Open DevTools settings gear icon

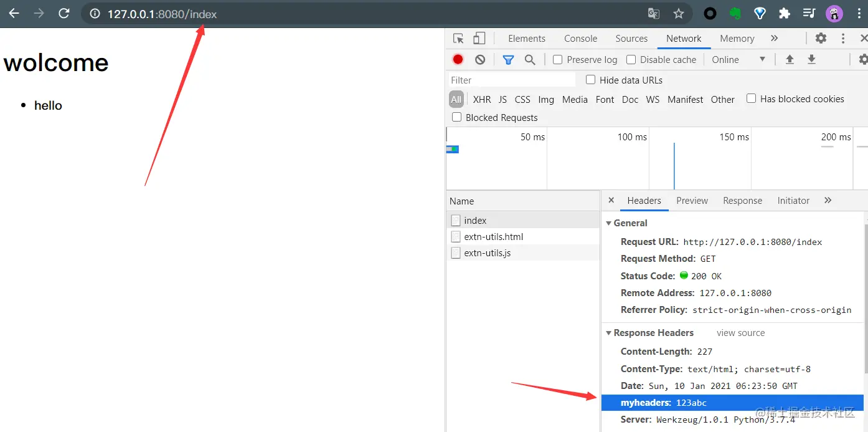pyautogui.click(x=821, y=39)
